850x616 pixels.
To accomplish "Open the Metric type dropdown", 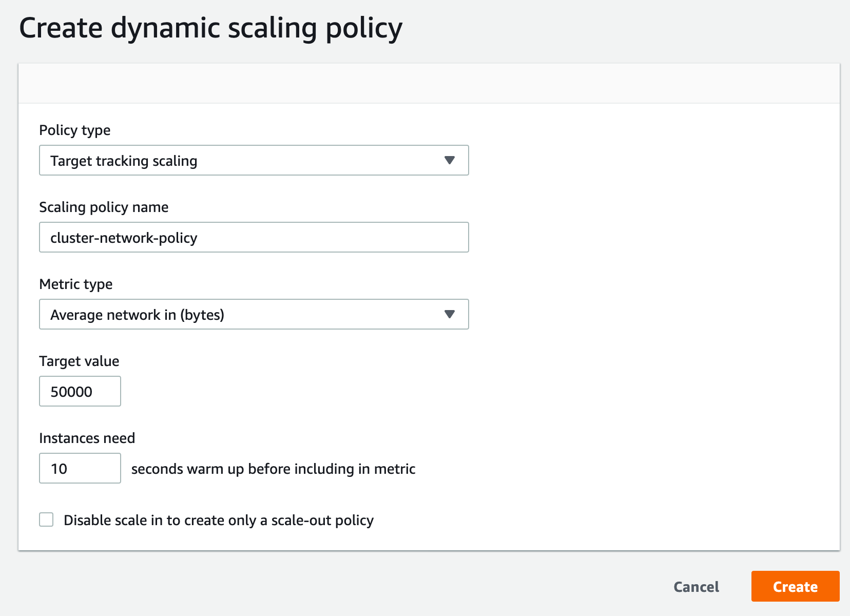I will (254, 314).
